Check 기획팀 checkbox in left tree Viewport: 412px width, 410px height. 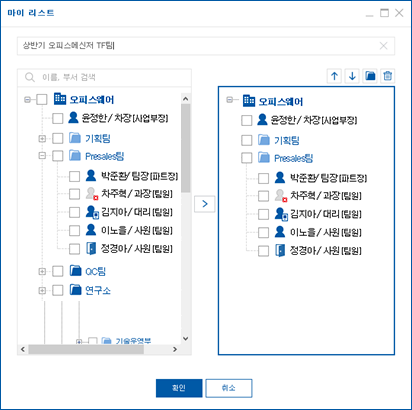pos(58,138)
